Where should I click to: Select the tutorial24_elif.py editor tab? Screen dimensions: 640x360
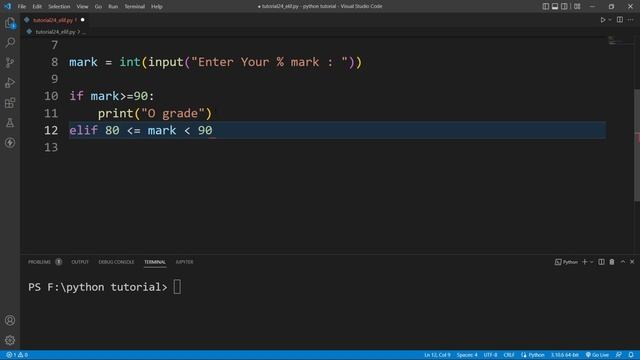coord(53,20)
